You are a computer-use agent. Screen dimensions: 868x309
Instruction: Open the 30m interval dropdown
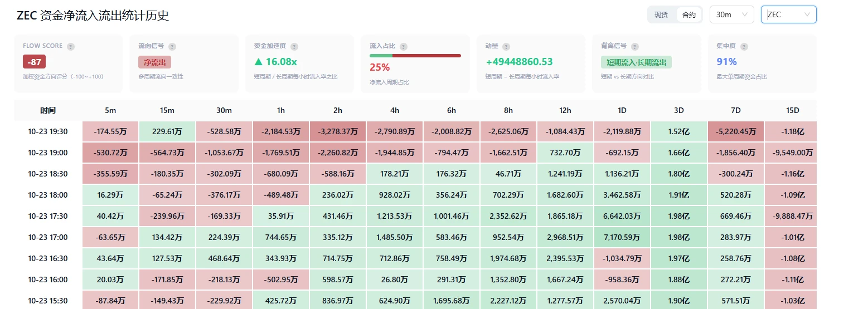coord(731,15)
